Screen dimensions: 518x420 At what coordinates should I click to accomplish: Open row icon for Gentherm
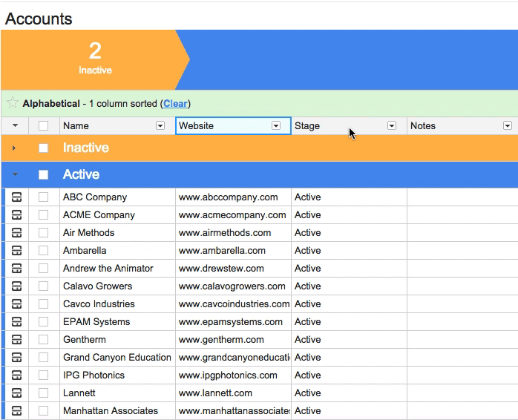point(16,340)
